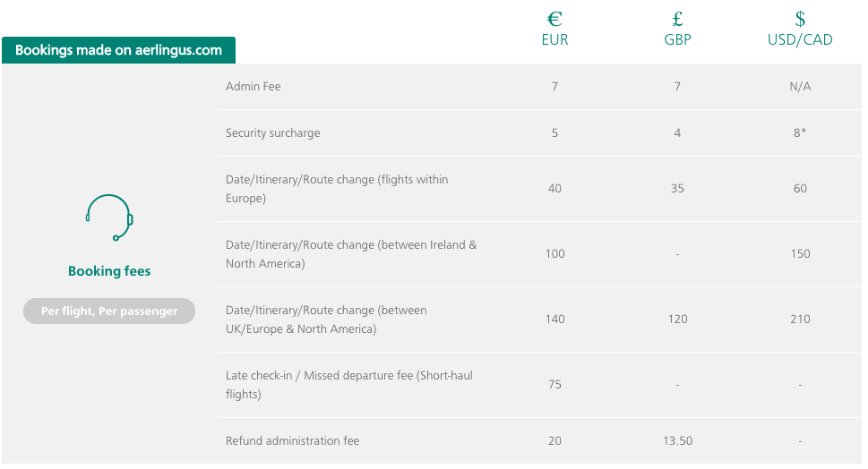Image resolution: width=868 pixels, height=469 pixels.
Task: Click Security surcharge GBP value 4
Action: point(677,132)
